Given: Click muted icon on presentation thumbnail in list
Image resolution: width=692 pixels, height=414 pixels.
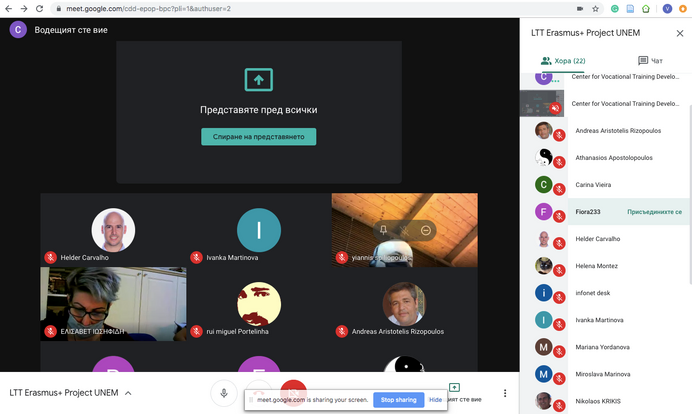Looking at the screenshot, I should [x=555, y=108].
